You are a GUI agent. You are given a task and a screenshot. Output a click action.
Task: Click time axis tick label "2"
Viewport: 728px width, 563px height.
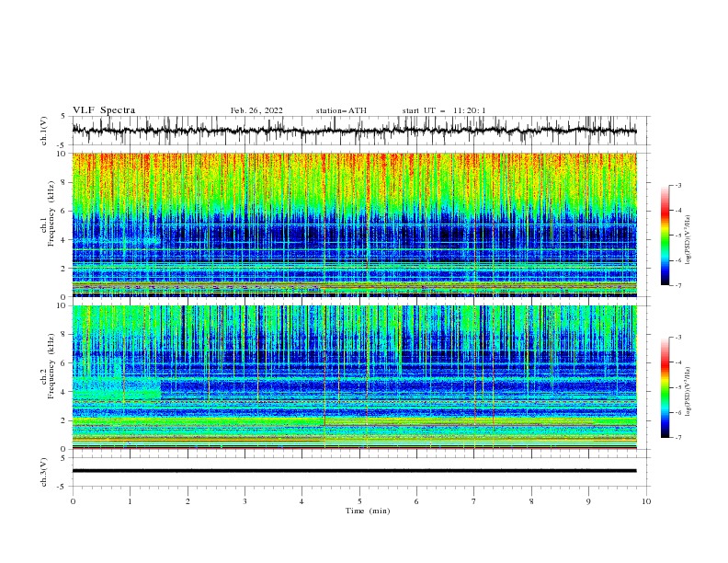tap(188, 501)
